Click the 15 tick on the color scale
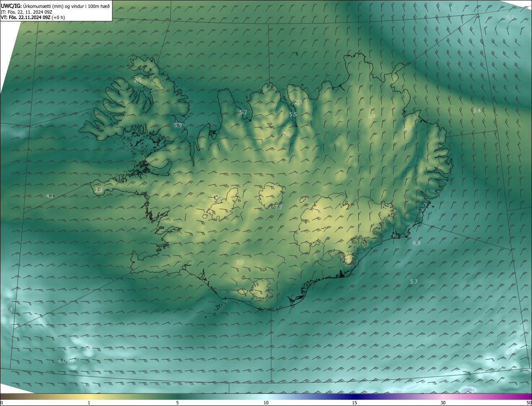 pyautogui.click(x=355, y=403)
